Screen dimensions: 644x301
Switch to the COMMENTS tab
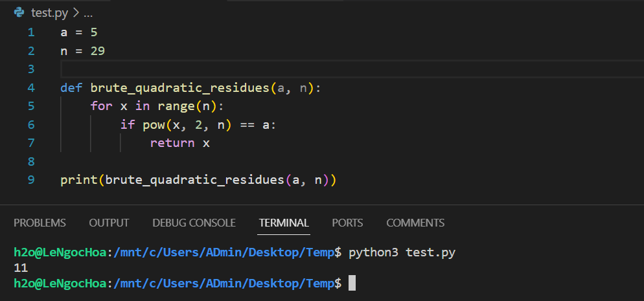point(415,223)
